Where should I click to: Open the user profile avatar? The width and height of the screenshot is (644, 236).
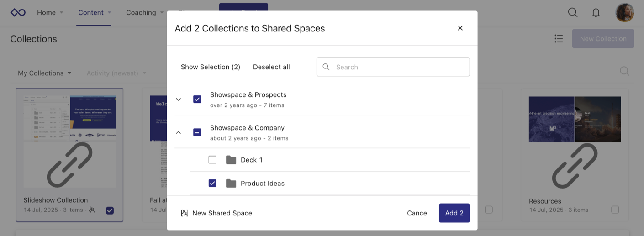tap(625, 12)
